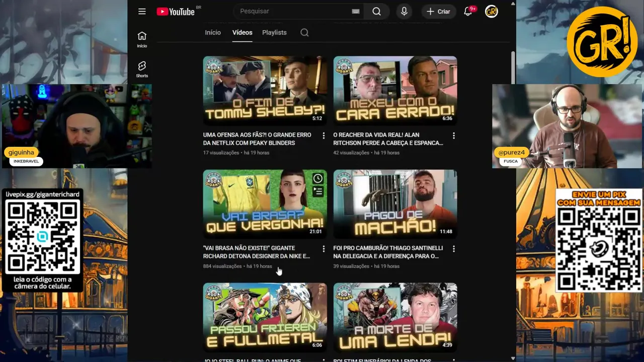Open the A MORTE DE UMA LENDA thumbnail
The height and width of the screenshot is (362, 644).
coord(395,317)
